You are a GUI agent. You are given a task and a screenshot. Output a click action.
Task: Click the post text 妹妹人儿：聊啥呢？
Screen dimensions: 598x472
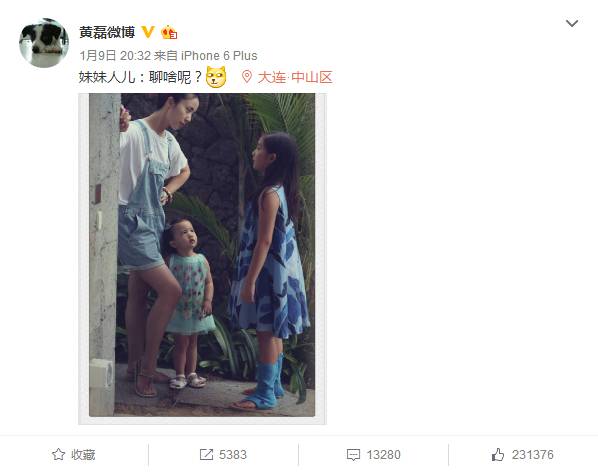(x=140, y=77)
